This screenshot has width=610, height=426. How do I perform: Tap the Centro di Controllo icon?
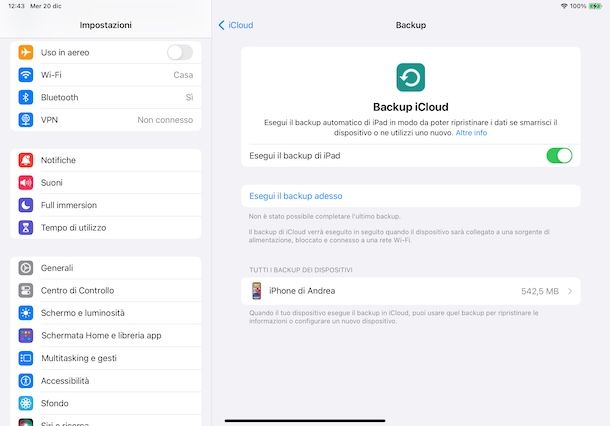tap(26, 290)
